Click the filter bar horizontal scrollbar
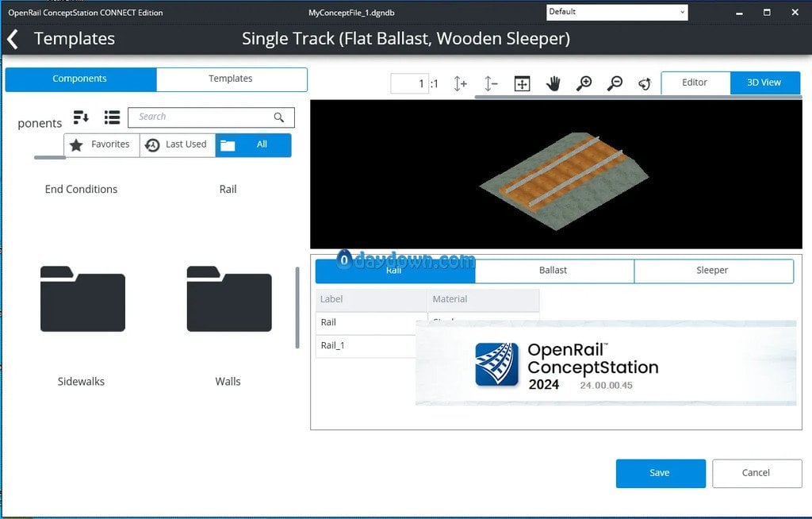812x519 pixels. 50,157
